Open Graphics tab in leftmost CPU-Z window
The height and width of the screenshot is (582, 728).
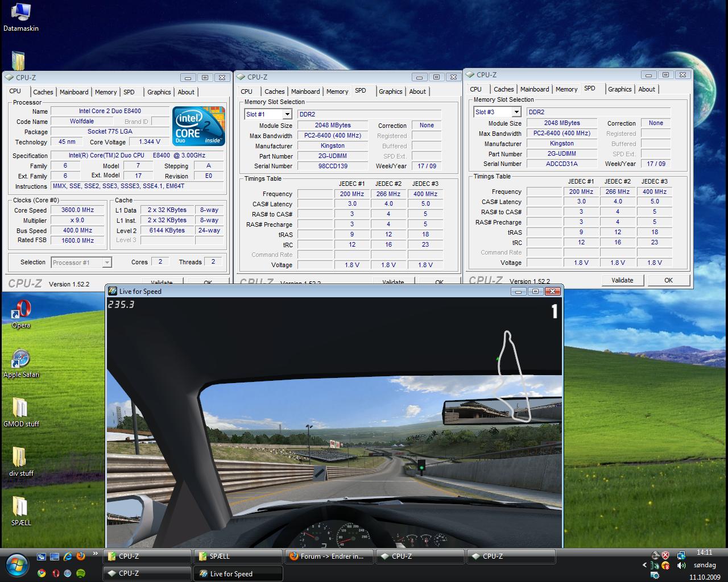click(x=159, y=92)
